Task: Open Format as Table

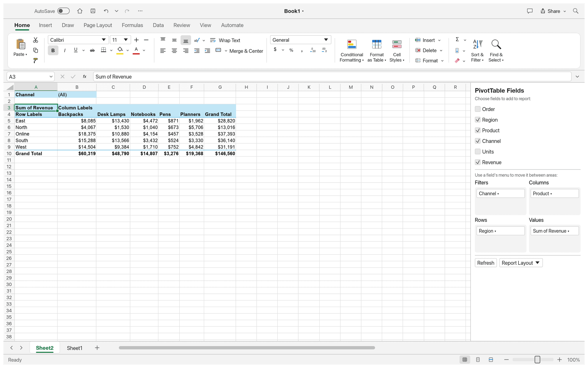Action: 377,51
